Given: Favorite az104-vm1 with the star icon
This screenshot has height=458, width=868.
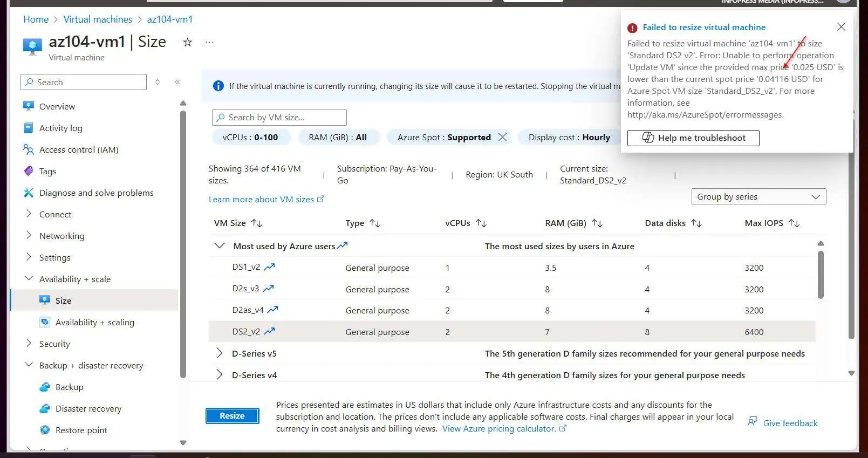Looking at the screenshot, I should coord(187,42).
